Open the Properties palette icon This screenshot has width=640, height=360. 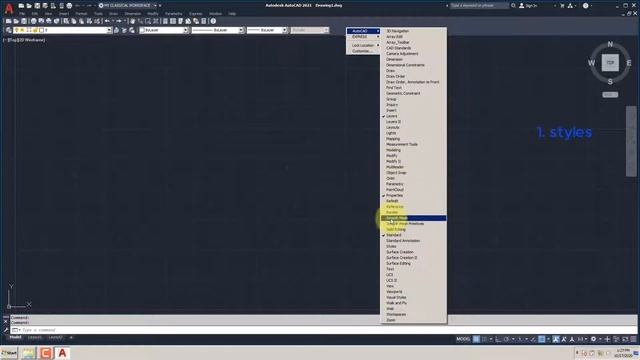point(165,21)
